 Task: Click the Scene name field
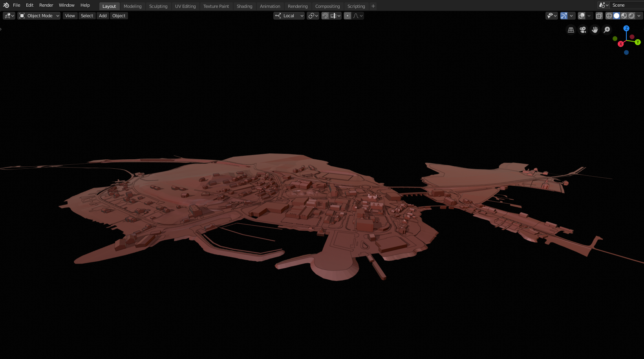click(x=628, y=5)
